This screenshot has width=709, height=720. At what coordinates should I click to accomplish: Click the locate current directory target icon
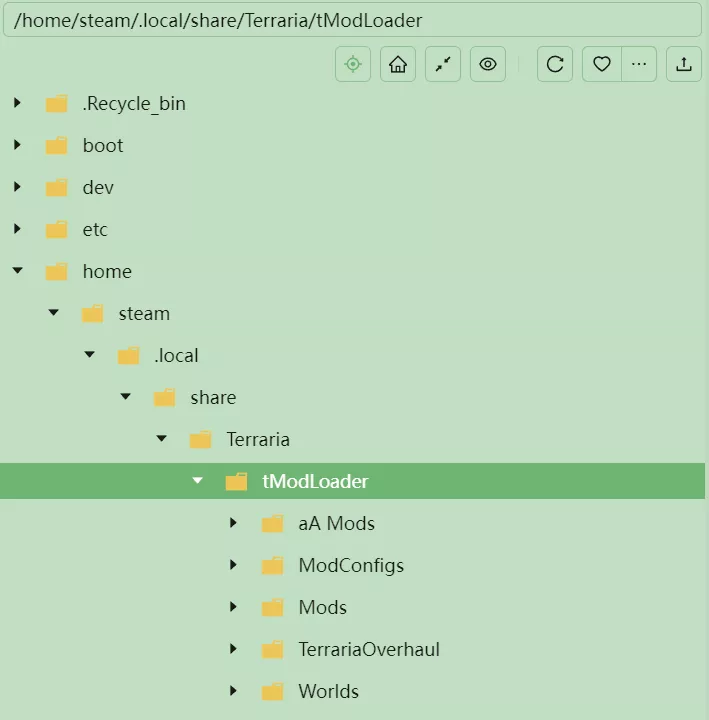(x=352, y=64)
